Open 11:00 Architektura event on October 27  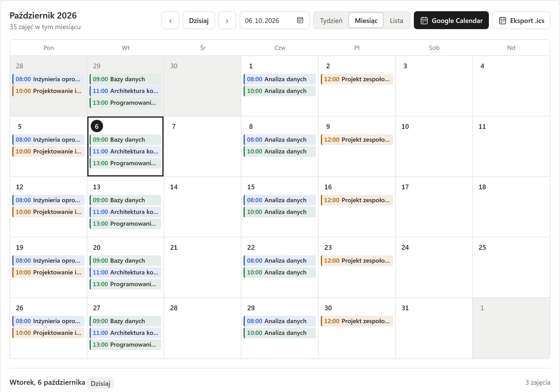click(125, 333)
